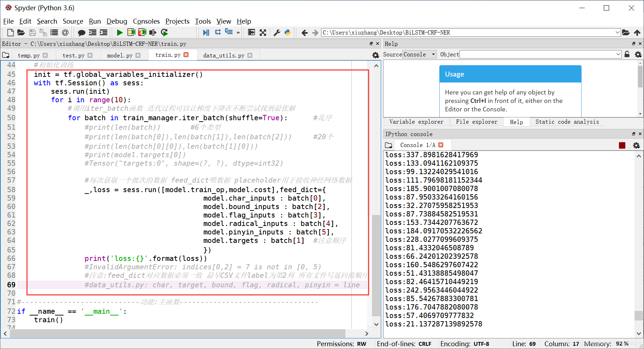Browse console tabs with the folder icon
The width and height of the screenshot is (644, 349).
coord(389,145)
